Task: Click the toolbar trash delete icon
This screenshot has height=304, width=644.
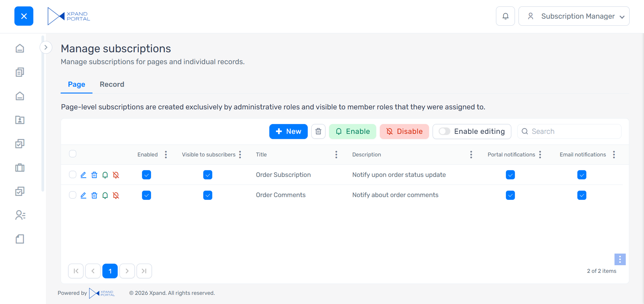Action: pyautogui.click(x=318, y=132)
